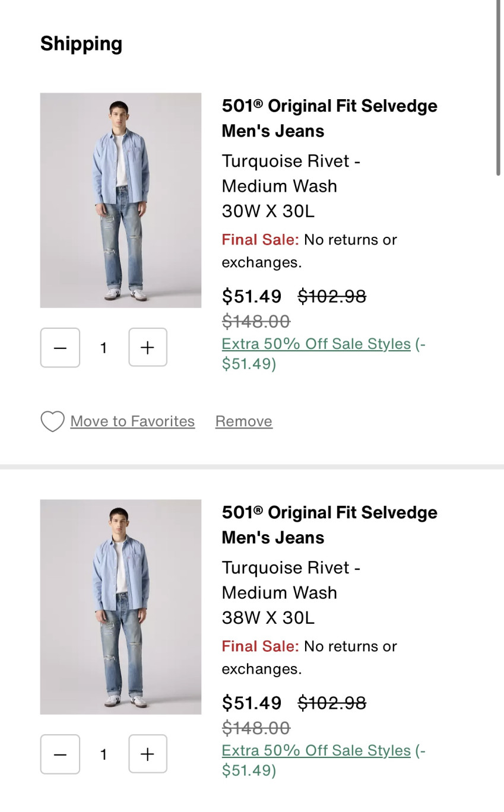Screen dimensions: 504x812
Task: Open Extra 50% Off Sale Styles promo for 38W jeans
Action: click(316, 751)
